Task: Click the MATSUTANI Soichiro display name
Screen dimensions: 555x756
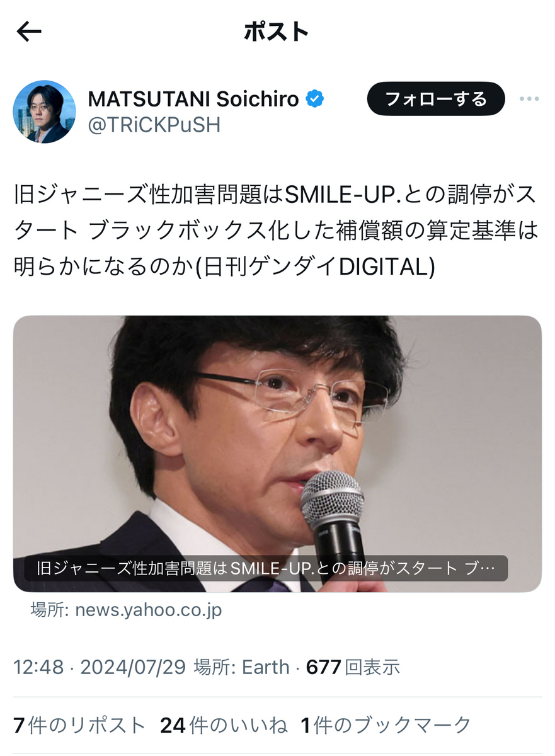Action: (194, 99)
